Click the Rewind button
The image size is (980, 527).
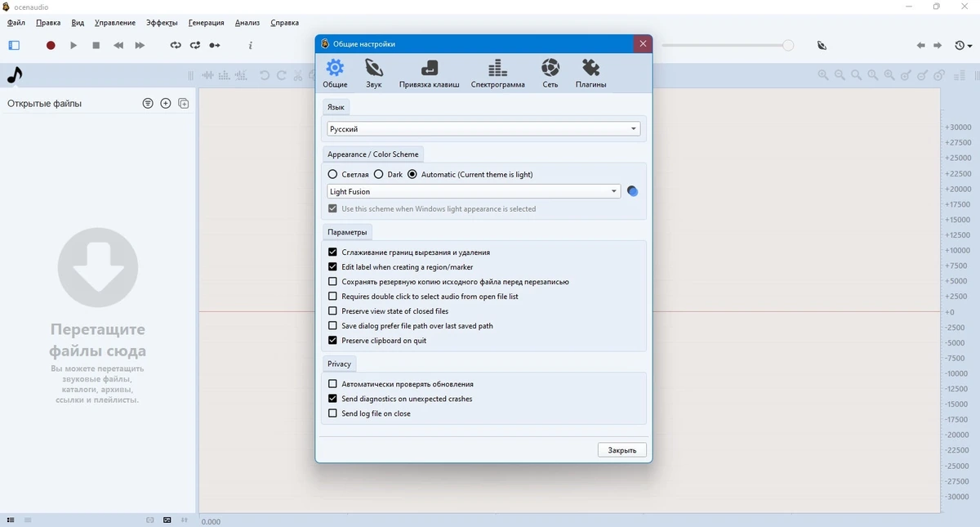118,46
